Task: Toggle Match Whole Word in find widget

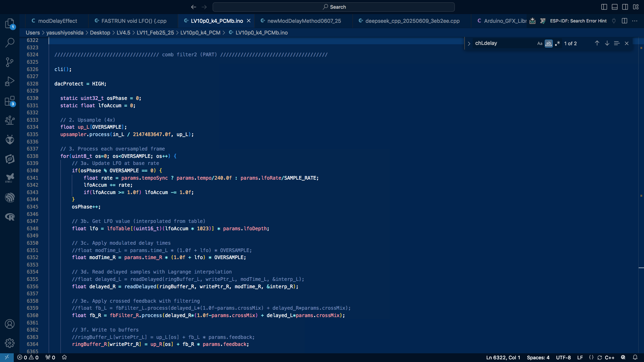Action: (548, 43)
